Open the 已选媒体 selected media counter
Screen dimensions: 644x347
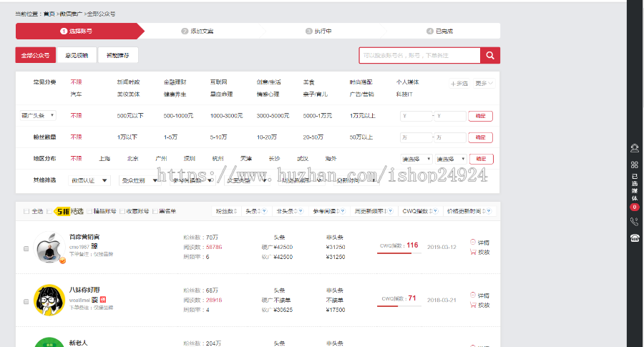coord(635,192)
